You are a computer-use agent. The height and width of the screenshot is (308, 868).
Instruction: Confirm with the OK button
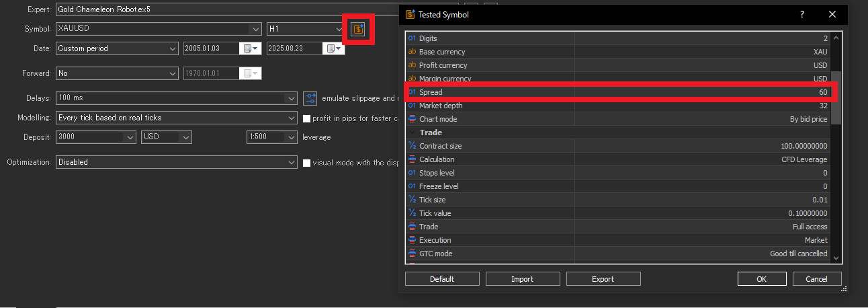(761, 279)
